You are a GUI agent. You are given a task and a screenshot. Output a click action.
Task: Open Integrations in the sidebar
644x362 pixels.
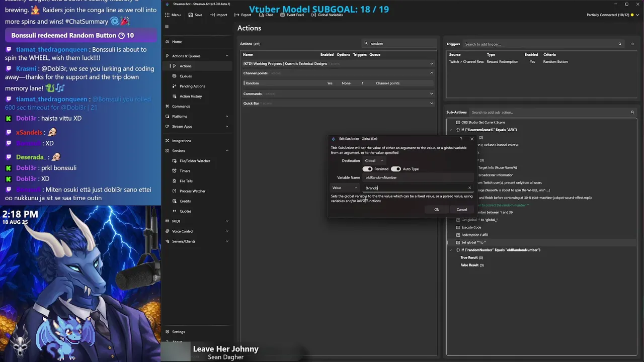tap(181, 141)
